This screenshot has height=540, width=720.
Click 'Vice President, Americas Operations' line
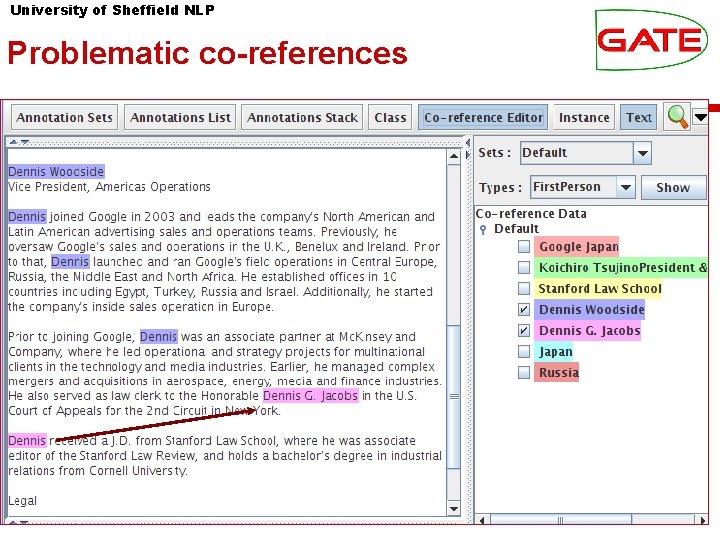click(109, 187)
